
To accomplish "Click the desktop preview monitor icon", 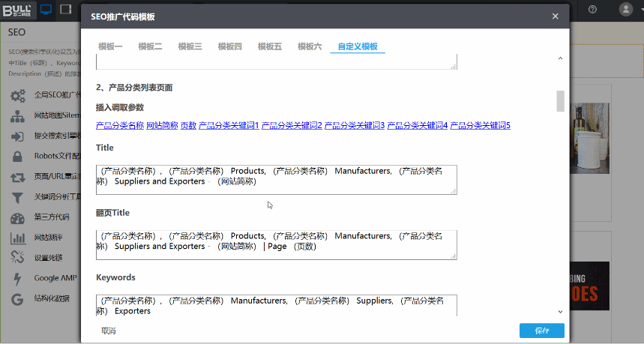I will [46, 9].
